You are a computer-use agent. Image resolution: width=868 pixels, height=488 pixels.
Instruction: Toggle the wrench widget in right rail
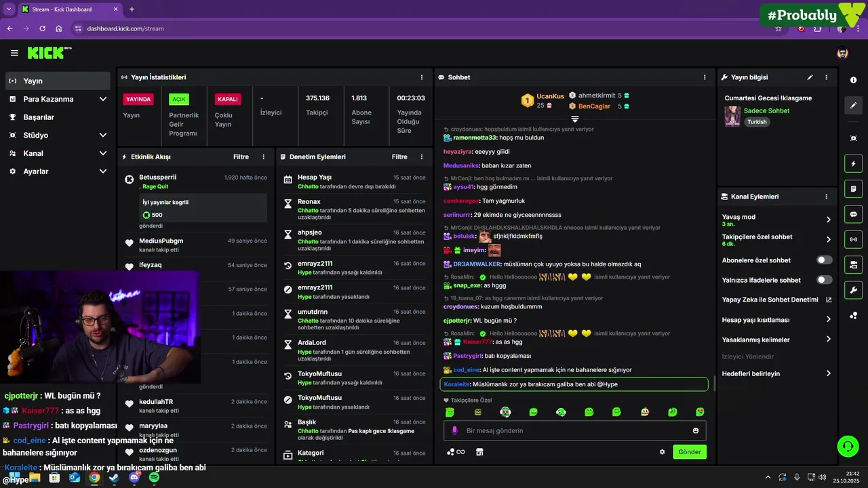pos(853,290)
